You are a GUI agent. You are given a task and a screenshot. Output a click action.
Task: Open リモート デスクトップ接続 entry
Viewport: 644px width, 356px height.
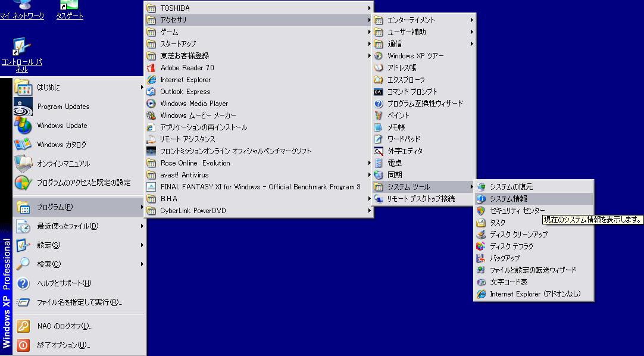point(424,199)
